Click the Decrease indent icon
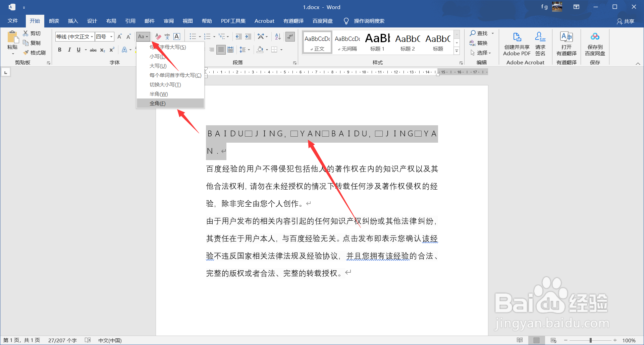This screenshot has height=345, width=644. point(238,37)
